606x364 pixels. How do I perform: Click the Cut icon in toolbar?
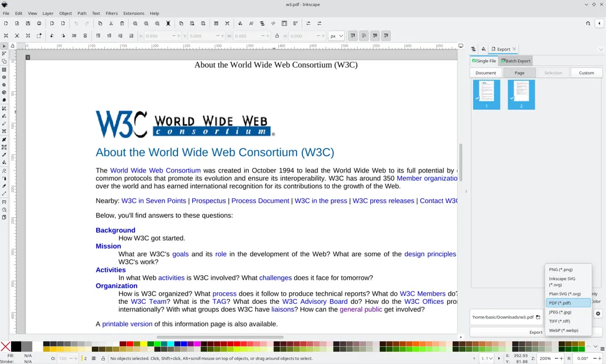coord(111,24)
